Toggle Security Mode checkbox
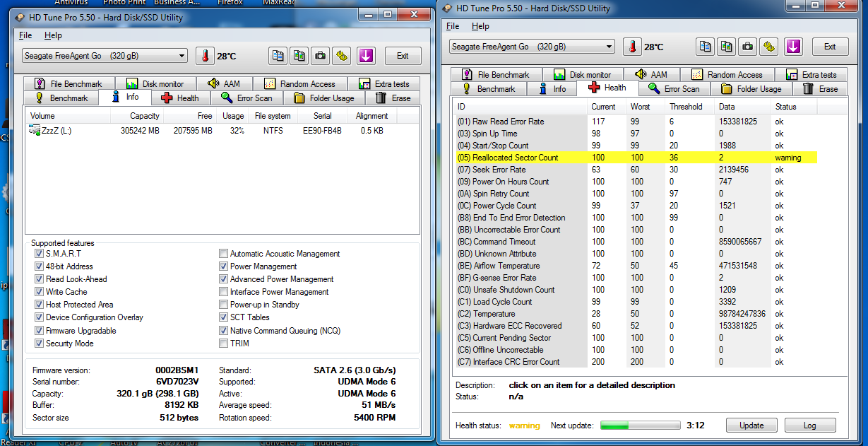This screenshot has width=868, height=446. (40, 344)
